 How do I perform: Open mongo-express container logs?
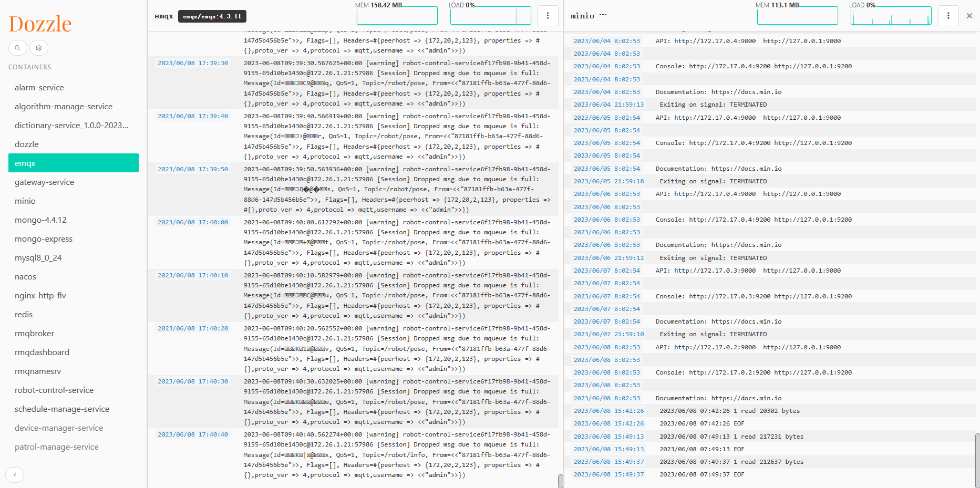pos(44,238)
